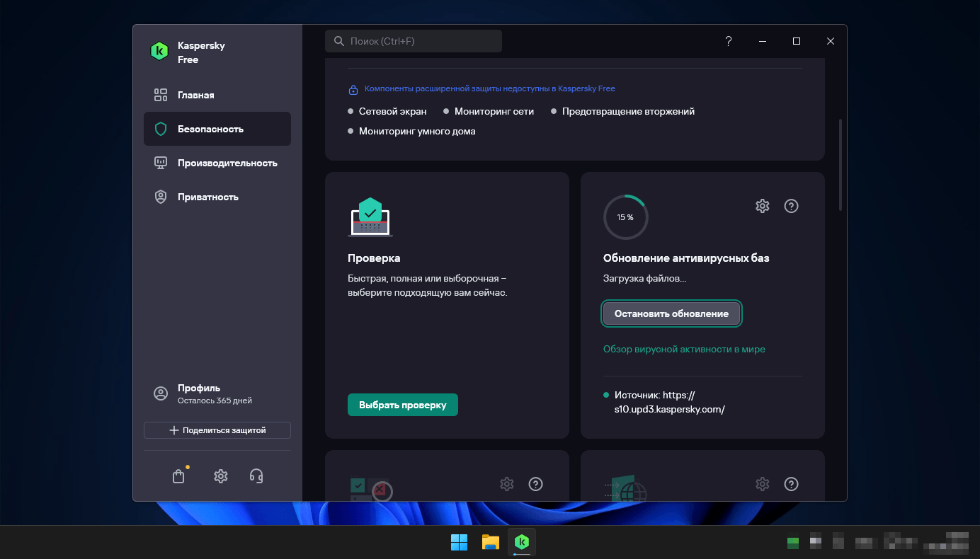This screenshot has height=559, width=980.
Task: Click the vertical scrollbar thumb
Action: (x=841, y=164)
